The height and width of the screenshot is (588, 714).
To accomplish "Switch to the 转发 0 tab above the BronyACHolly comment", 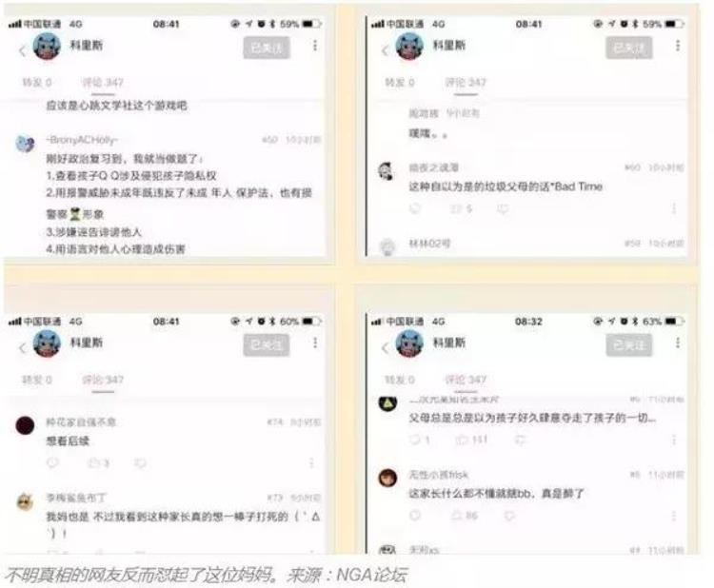I will point(37,83).
